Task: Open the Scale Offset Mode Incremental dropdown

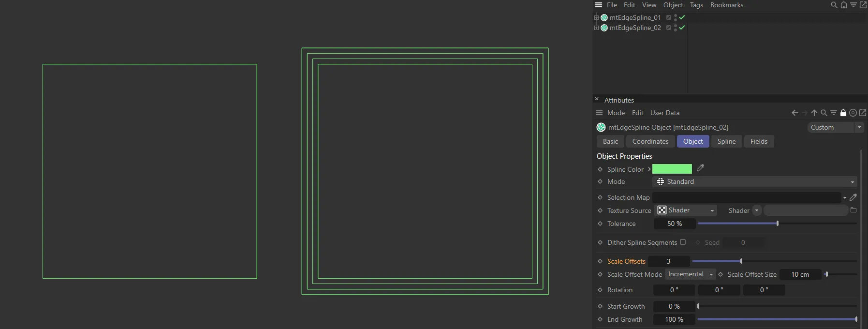Action: (690, 274)
